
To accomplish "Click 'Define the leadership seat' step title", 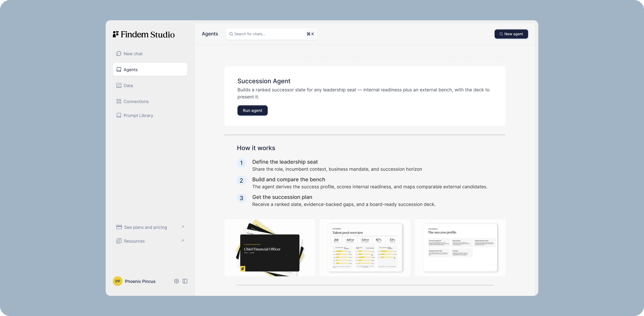I will [x=285, y=162].
